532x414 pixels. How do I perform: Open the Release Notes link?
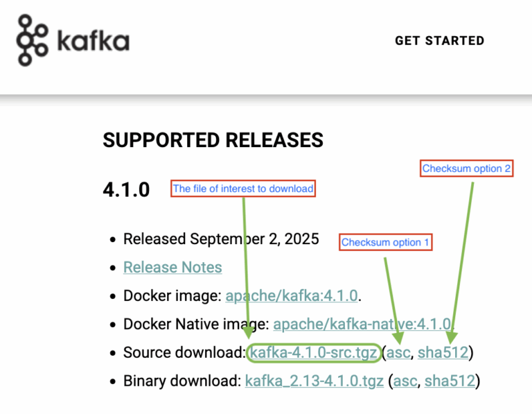[172, 268]
